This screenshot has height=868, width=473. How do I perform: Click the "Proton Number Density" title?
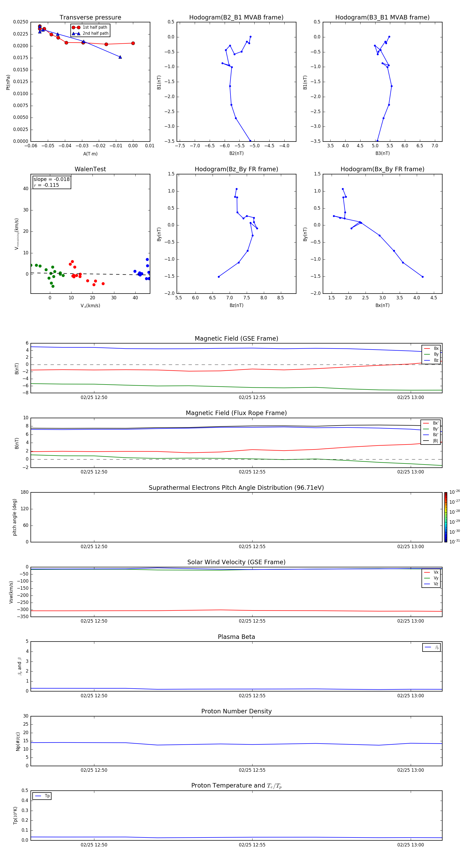[236, 712]
